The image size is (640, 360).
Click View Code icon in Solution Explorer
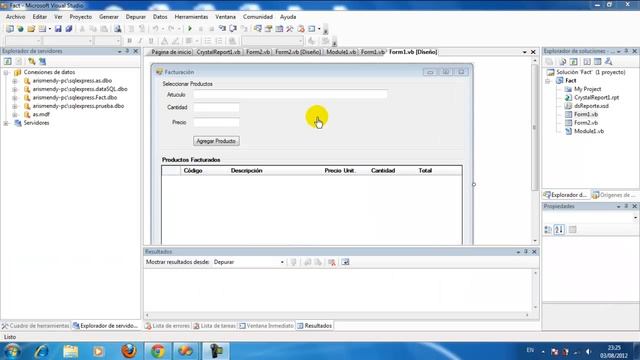587,62
